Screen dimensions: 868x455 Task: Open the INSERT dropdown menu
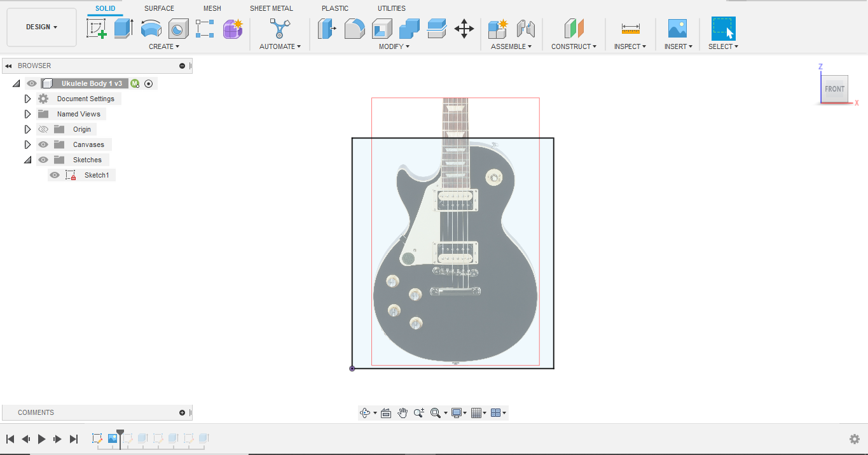pyautogui.click(x=679, y=46)
